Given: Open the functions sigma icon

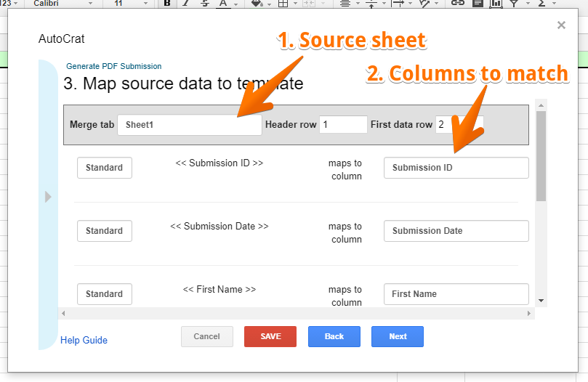Looking at the screenshot, I should 541,3.
